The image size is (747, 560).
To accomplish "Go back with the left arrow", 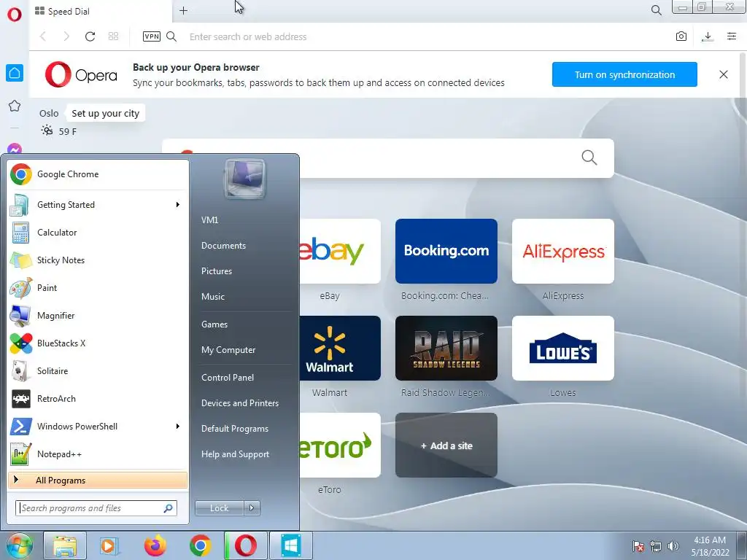I will pos(43,36).
